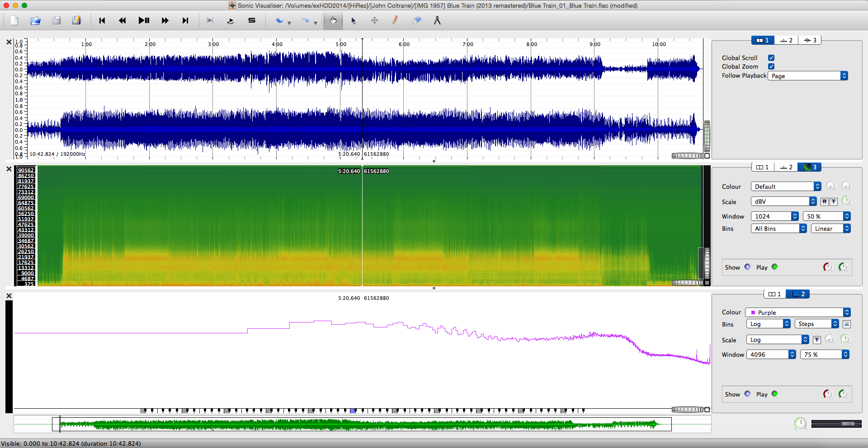Toggle single-arrow normalize visible area button
This screenshot has width=868, height=448.
click(x=834, y=202)
